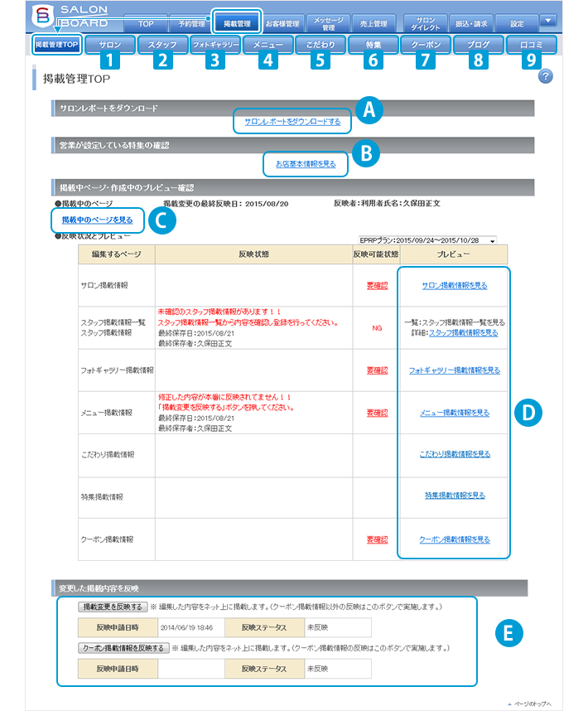Select the 口コミ submenu tab
588x711 pixels.
pos(531,44)
